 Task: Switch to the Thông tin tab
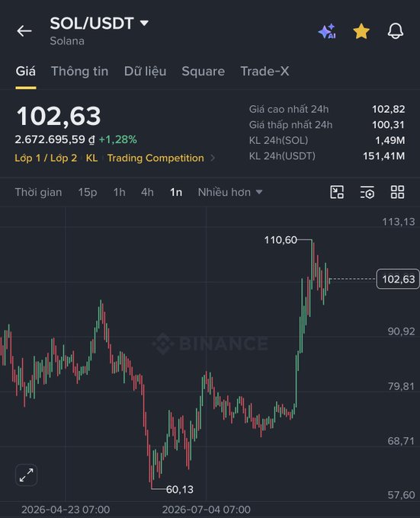click(x=79, y=72)
